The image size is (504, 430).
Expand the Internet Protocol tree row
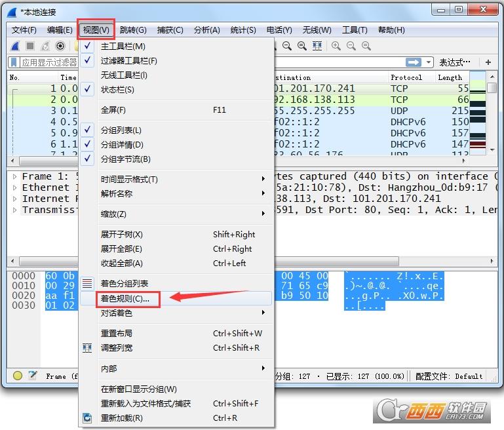15,199
